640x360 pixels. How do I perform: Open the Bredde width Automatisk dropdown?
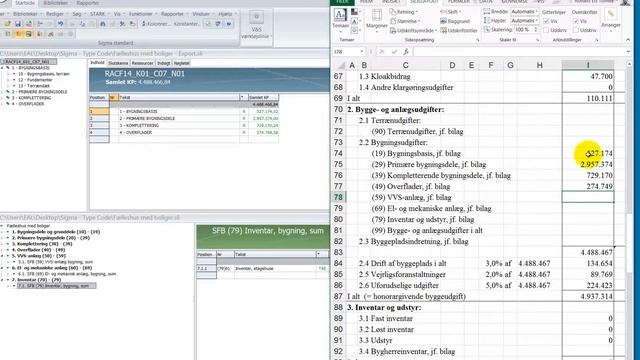[524, 12]
